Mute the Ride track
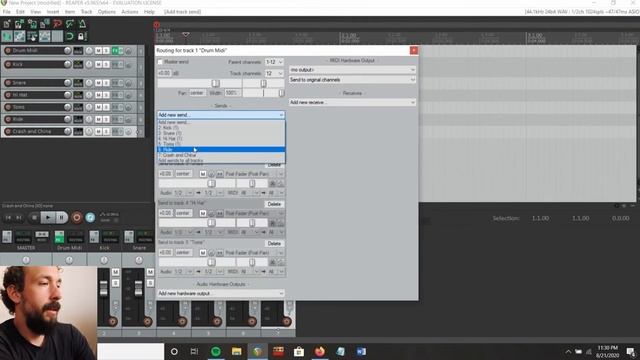 tap(98, 120)
